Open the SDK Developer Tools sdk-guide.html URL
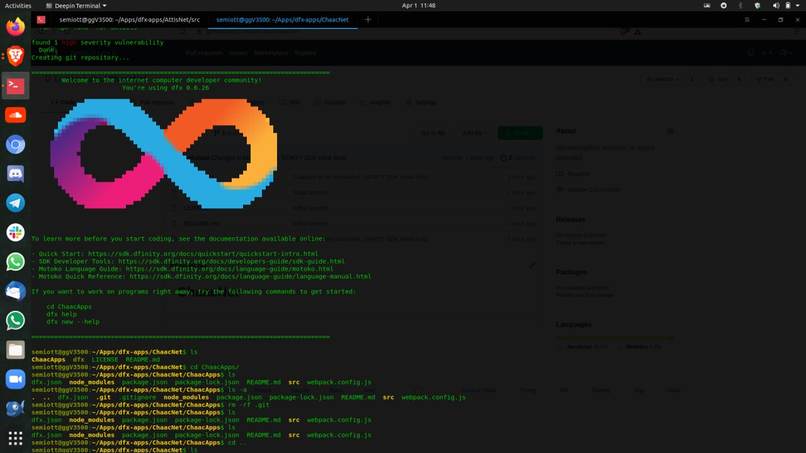The width and height of the screenshot is (806, 453). click(x=231, y=261)
